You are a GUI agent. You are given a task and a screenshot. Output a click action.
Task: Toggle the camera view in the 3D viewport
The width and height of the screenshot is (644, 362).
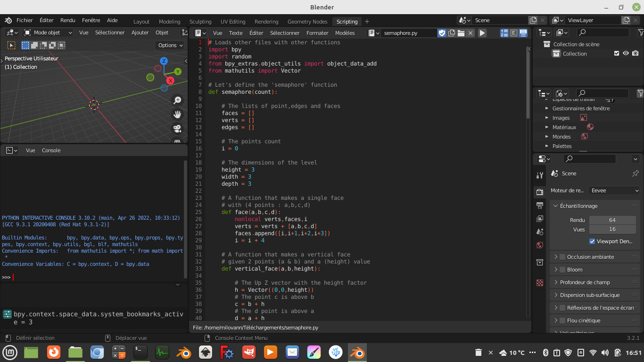(177, 128)
